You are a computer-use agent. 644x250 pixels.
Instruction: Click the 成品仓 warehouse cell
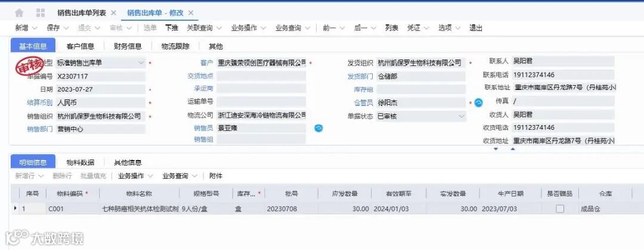tap(605, 209)
